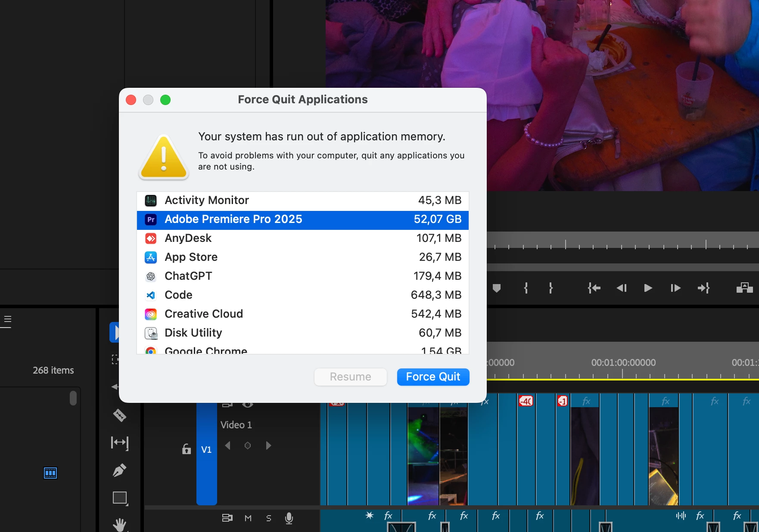Viewport: 759px width, 532px height.
Task: Click the ChatGPT app icon
Action: click(x=151, y=276)
